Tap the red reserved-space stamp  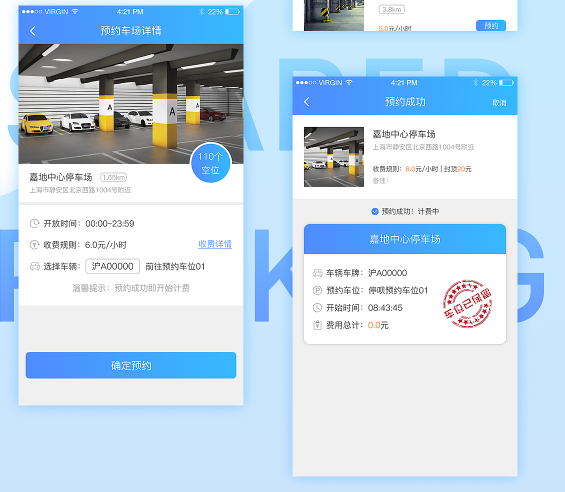467,303
